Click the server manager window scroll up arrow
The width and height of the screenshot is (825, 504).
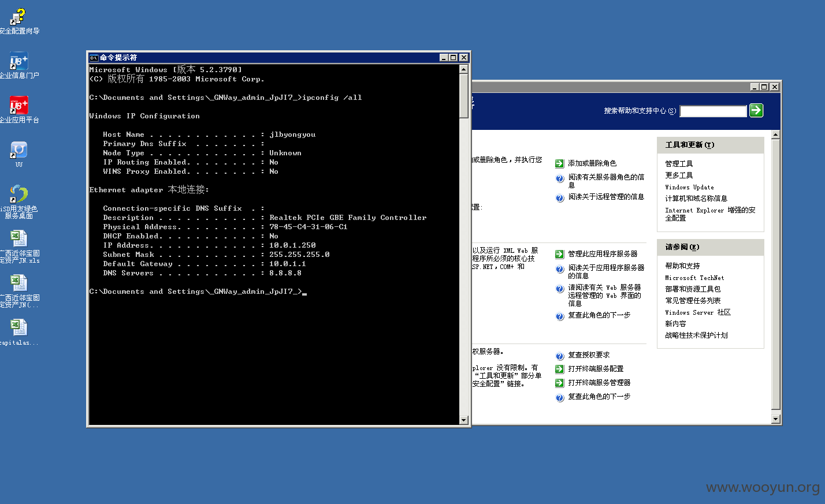776,135
